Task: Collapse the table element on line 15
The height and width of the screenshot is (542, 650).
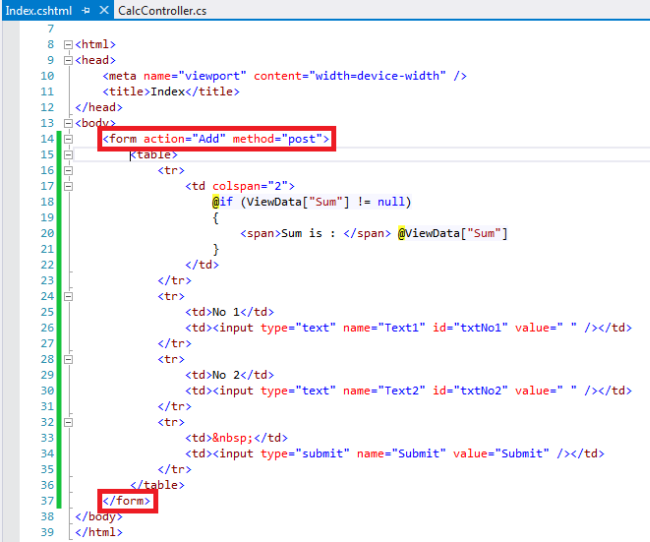Action: click(x=68, y=155)
